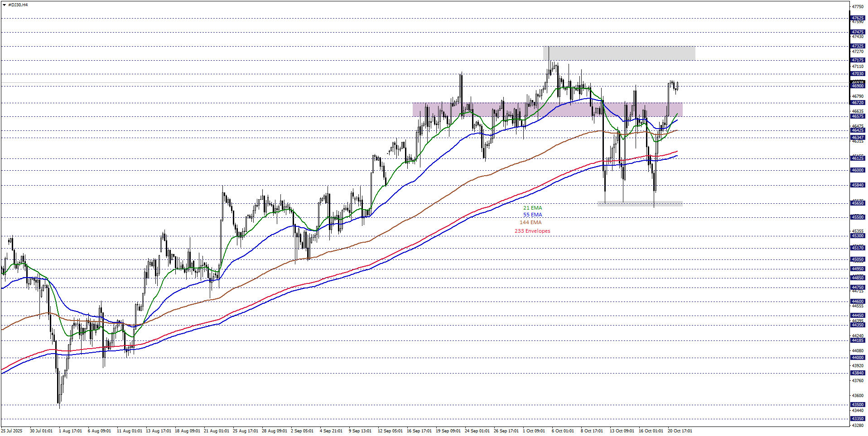Image resolution: width=868 pixels, height=436 pixels.
Task: Click the 25 Jul 2025 date label
Action: (x=12, y=431)
